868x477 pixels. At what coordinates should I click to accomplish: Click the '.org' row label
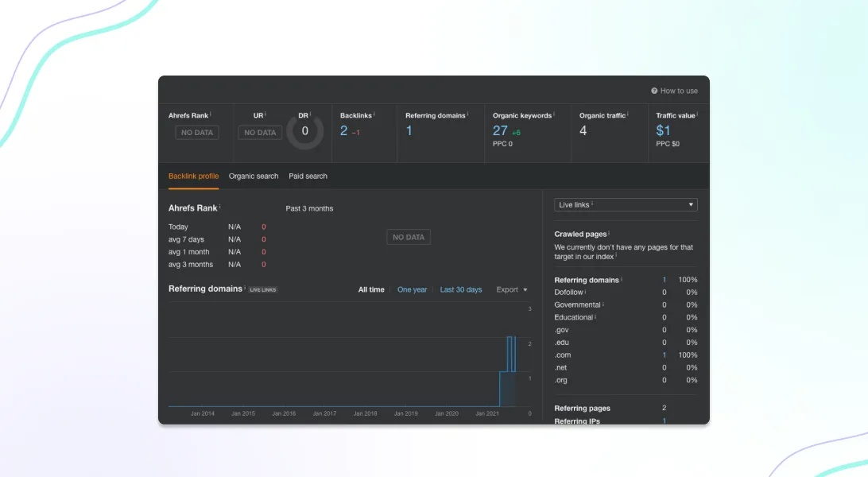coord(560,380)
